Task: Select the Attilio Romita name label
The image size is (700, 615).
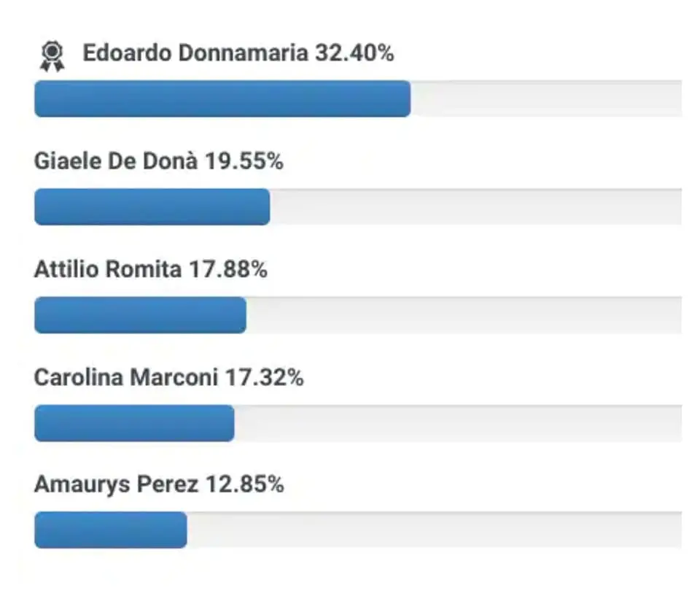Action: coord(108,270)
